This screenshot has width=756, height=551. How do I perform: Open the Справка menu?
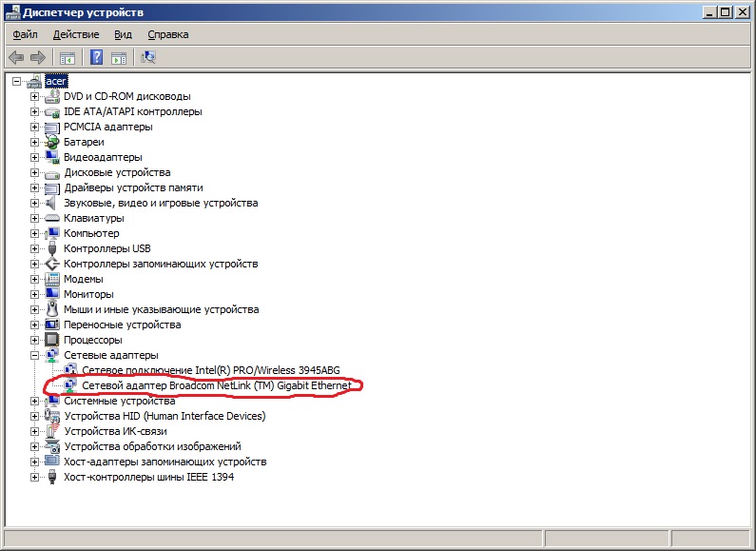(x=167, y=34)
